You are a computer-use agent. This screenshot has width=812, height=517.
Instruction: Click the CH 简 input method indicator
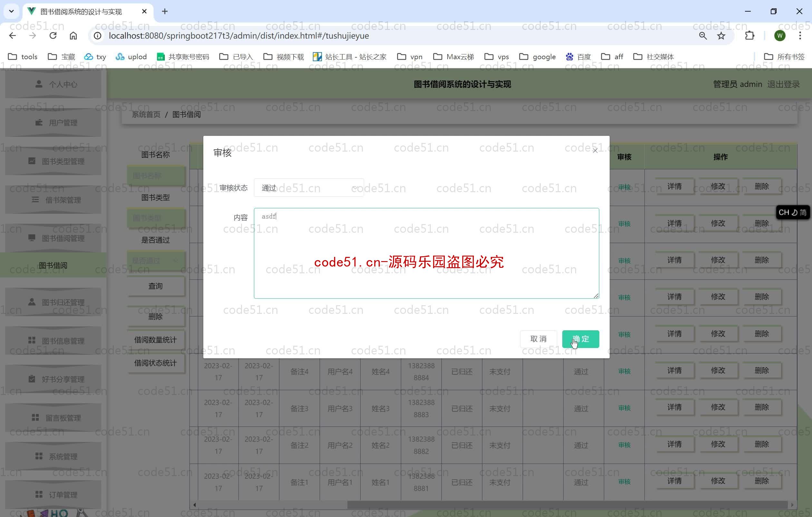(792, 212)
